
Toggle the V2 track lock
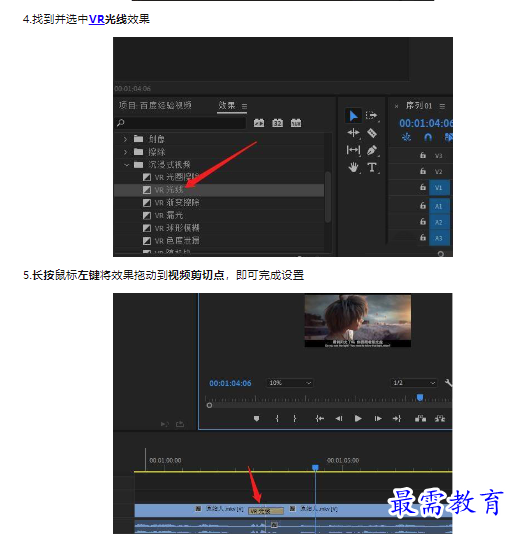point(423,171)
